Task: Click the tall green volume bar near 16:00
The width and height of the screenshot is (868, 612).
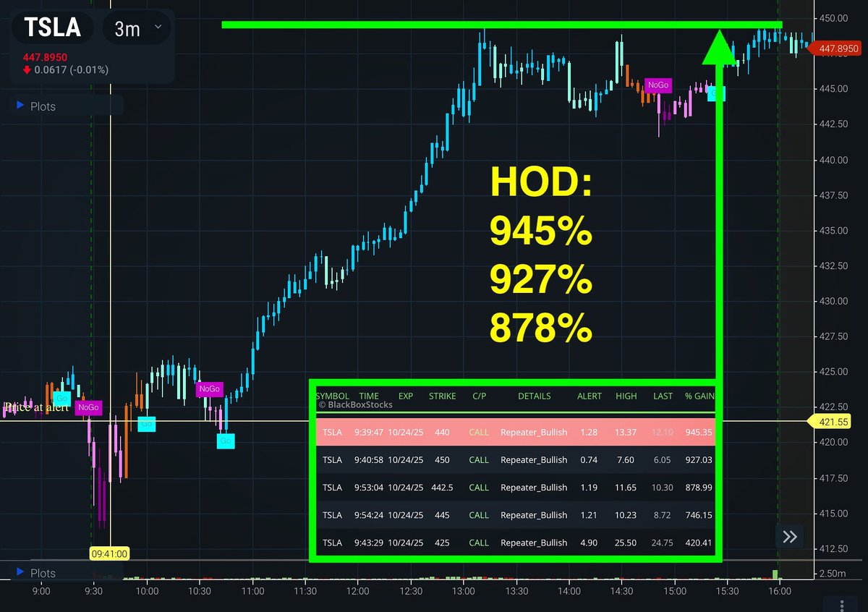Action: click(775, 574)
